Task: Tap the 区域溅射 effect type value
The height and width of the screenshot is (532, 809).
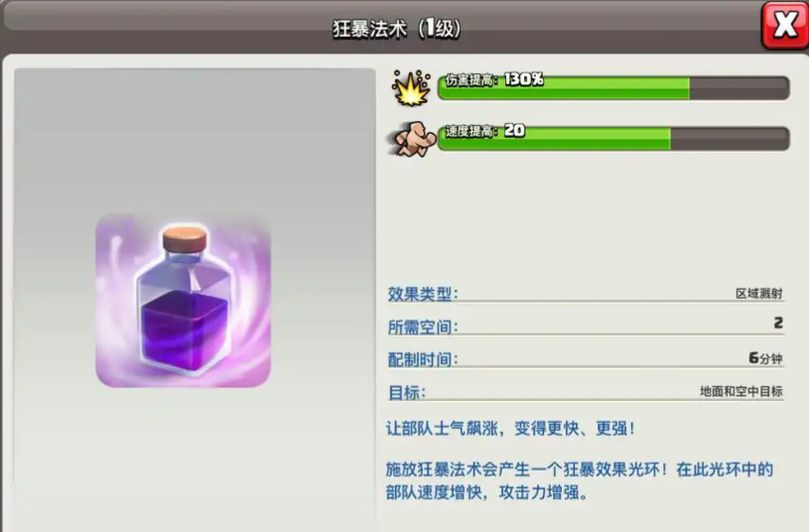Action: coord(759,294)
